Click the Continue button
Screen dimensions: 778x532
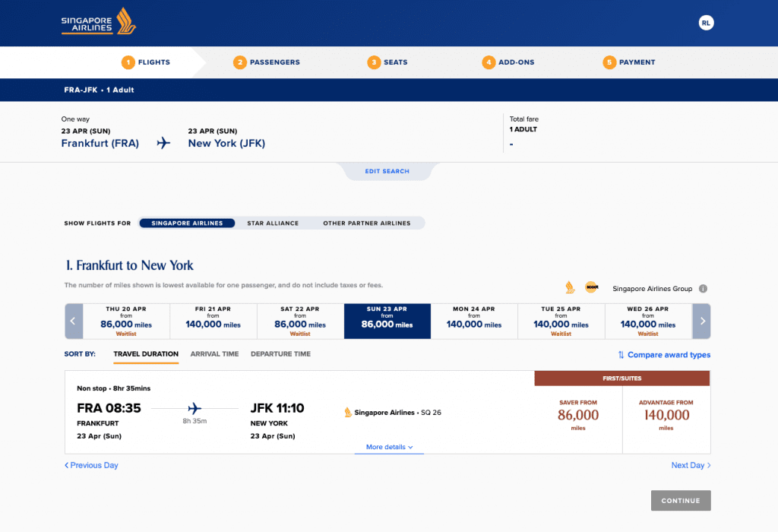(681, 501)
